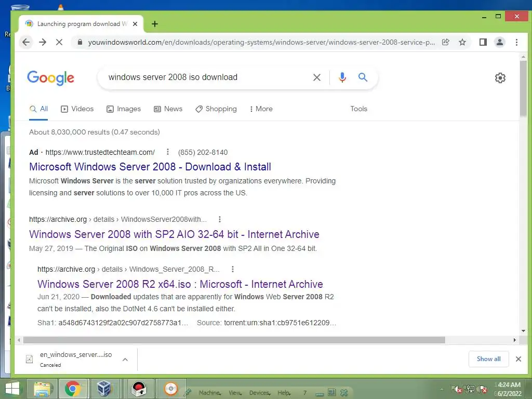The width and height of the screenshot is (532, 399).
Task: Switch to the Shopping results tab
Action: click(x=216, y=109)
